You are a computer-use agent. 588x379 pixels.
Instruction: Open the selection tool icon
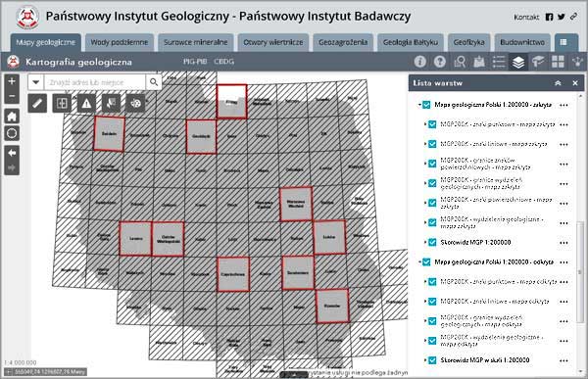coord(111,103)
